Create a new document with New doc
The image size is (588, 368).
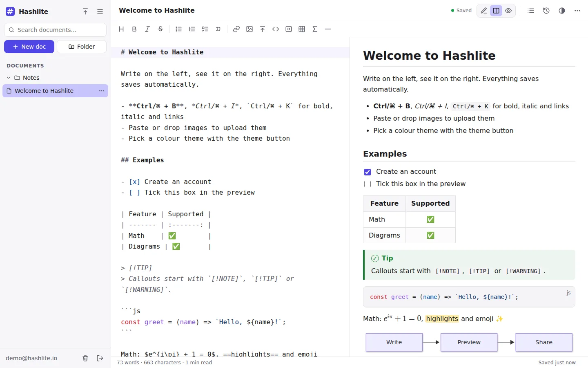[29, 47]
